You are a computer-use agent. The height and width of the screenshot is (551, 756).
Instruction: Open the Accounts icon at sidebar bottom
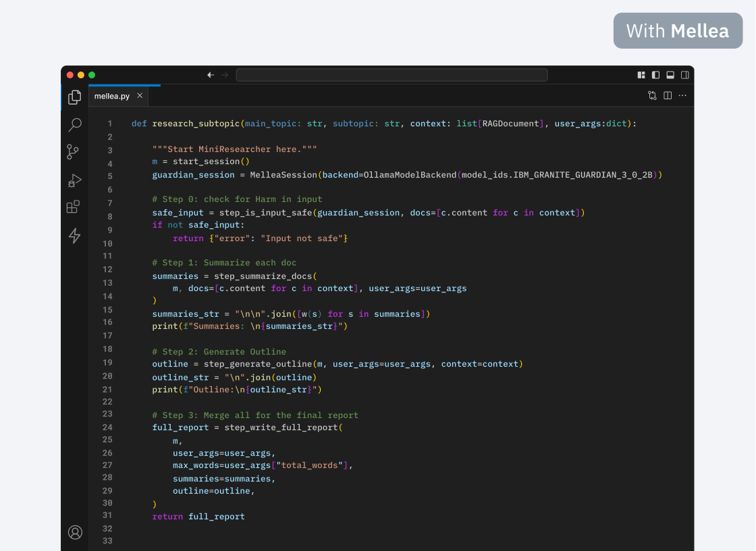[x=75, y=532]
